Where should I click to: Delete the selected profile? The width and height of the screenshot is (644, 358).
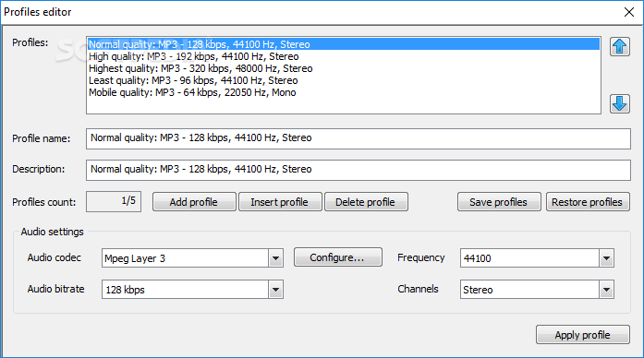point(366,202)
